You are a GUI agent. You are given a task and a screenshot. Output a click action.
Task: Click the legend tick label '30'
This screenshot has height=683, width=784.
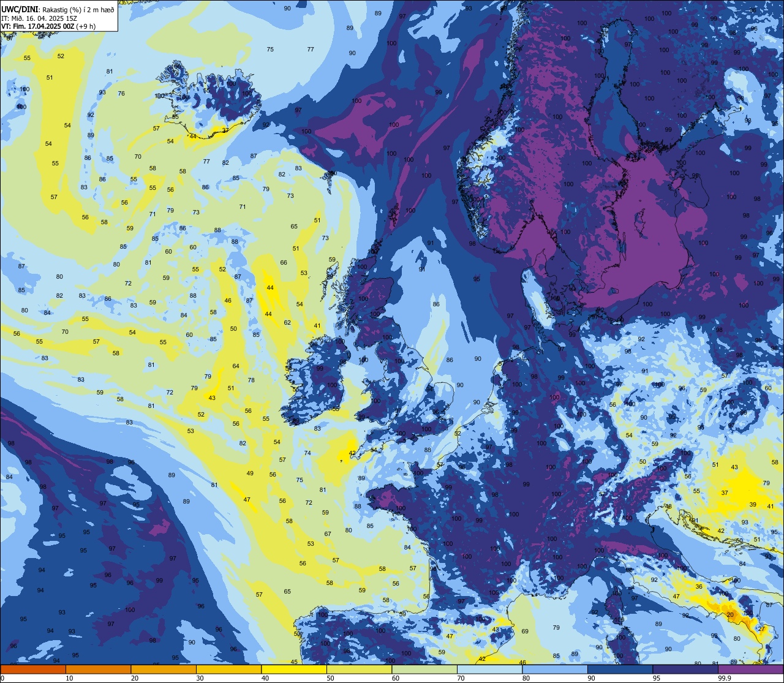coord(200,678)
